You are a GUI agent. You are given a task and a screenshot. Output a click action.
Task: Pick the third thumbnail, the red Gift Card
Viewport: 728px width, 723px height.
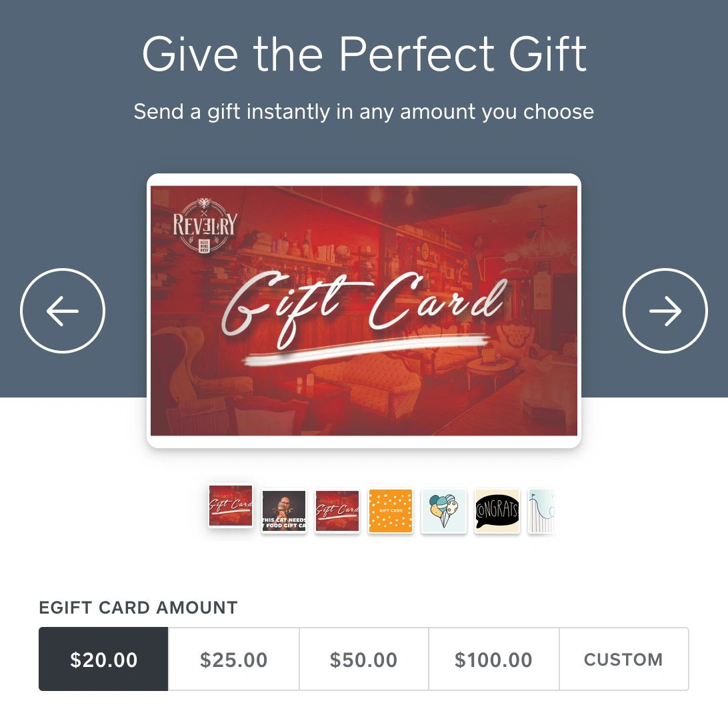337,511
